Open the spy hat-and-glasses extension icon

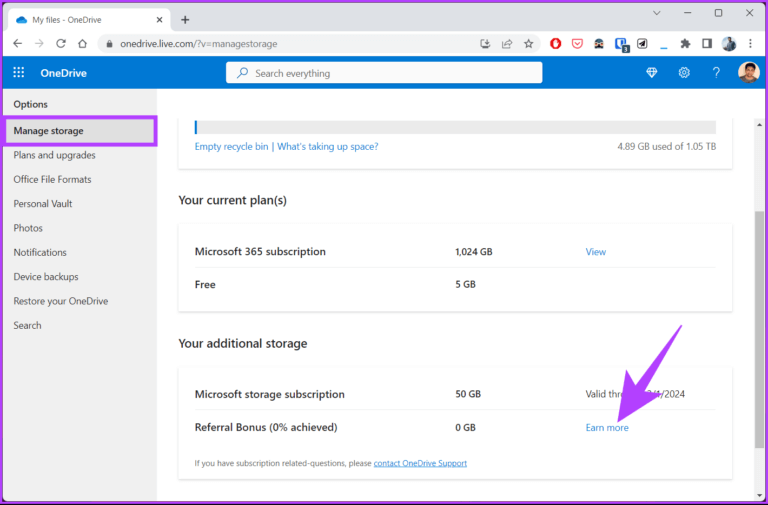tap(599, 44)
